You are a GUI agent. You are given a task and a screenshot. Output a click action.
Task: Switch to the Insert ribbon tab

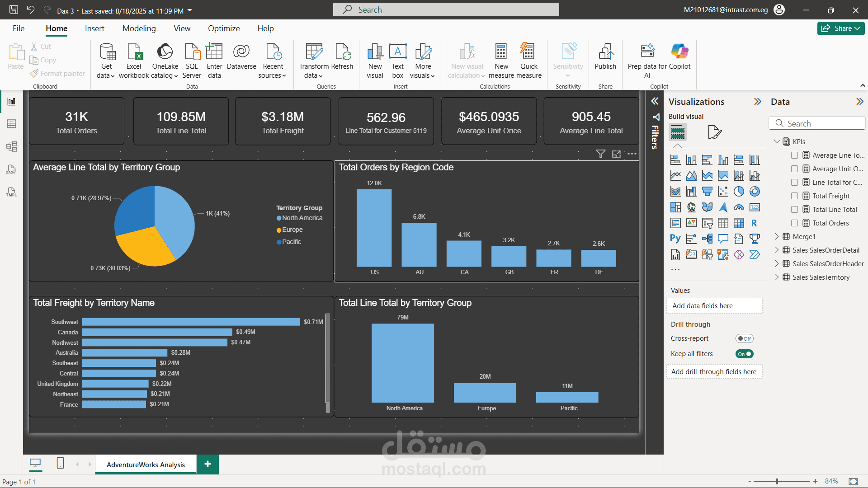point(94,28)
